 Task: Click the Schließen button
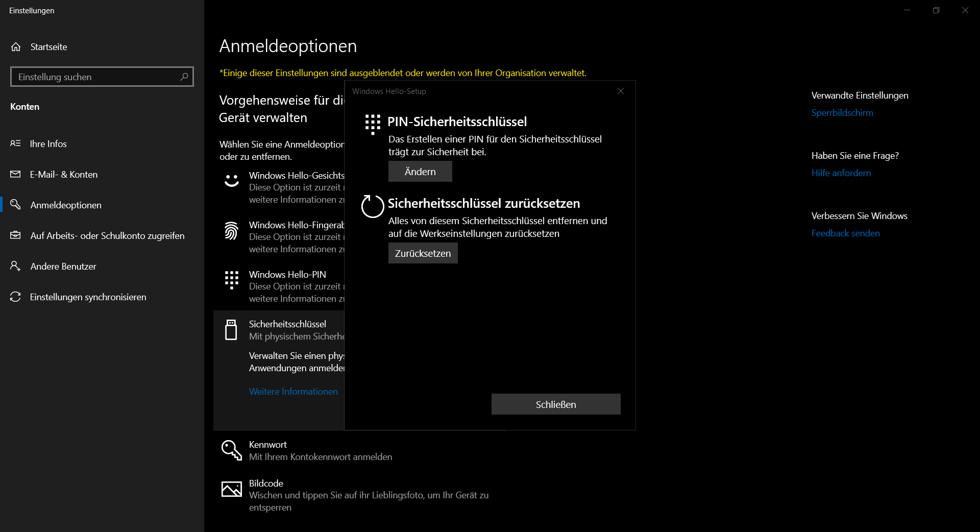(556, 404)
